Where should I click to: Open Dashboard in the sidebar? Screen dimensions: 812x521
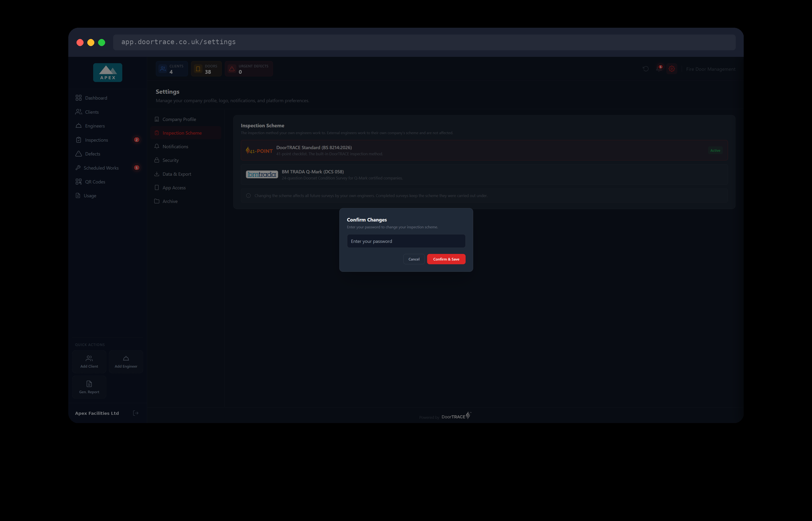click(107, 98)
